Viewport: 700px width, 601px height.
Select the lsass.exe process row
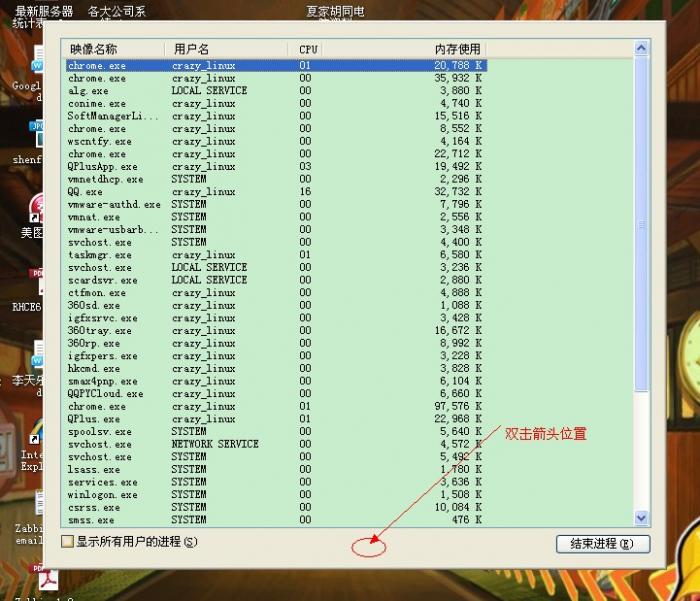(277, 470)
